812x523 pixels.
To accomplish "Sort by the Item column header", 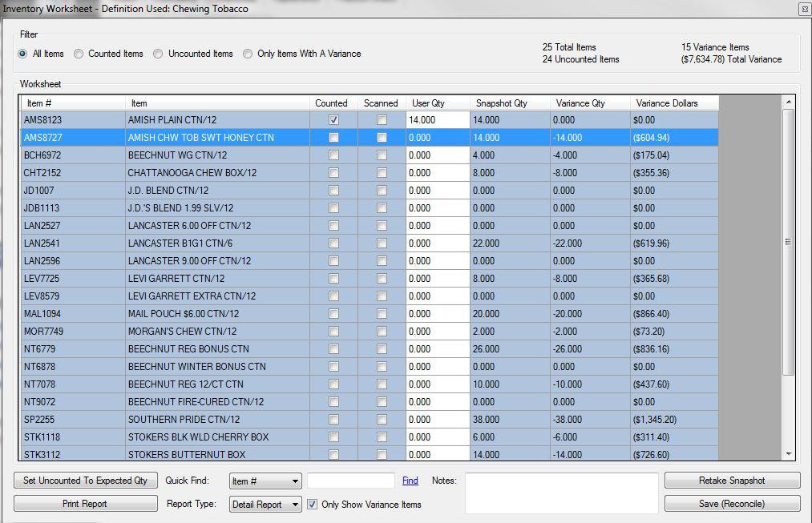I will pyautogui.click(x=217, y=103).
